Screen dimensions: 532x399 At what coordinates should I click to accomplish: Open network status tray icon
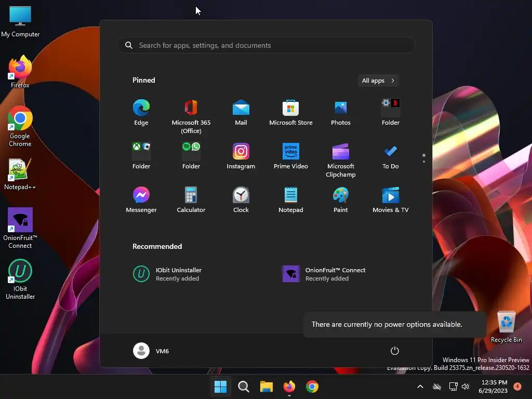click(x=453, y=387)
